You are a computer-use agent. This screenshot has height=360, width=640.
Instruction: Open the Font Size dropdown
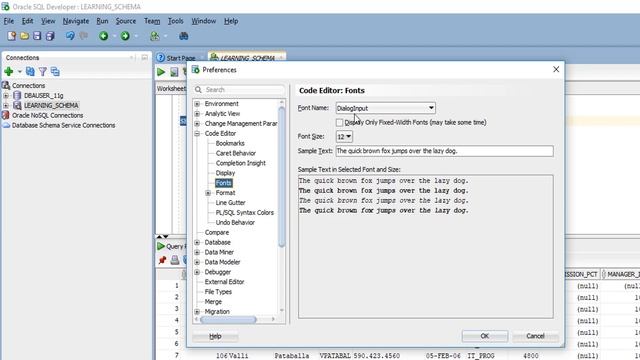click(x=349, y=137)
